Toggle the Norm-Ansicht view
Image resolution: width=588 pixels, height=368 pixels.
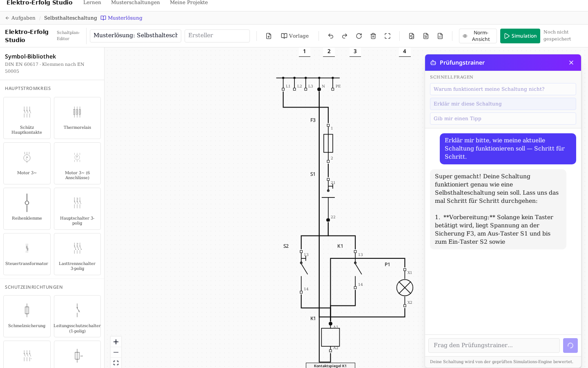coord(478,36)
